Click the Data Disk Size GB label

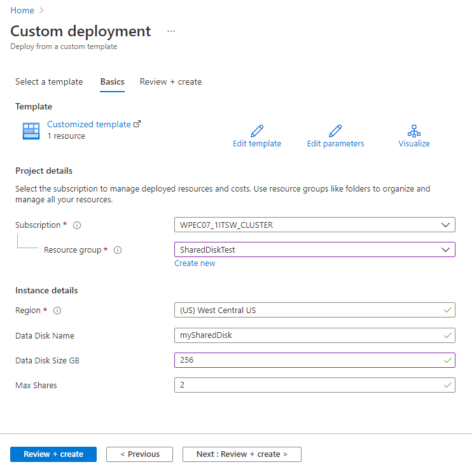(47, 360)
